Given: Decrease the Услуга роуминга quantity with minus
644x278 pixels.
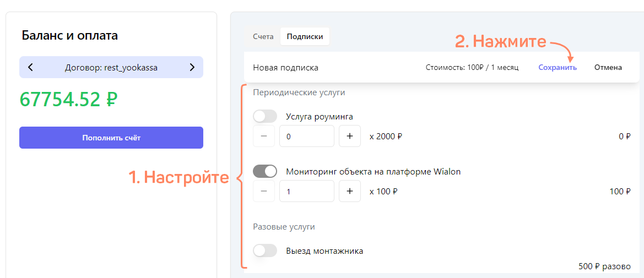Looking at the screenshot, I should coord(264,136).
